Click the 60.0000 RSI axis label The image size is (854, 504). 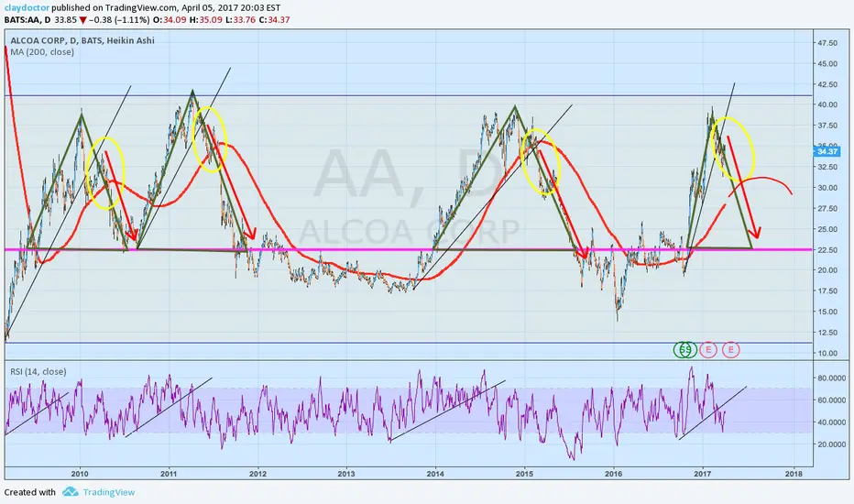pos(831,400)
